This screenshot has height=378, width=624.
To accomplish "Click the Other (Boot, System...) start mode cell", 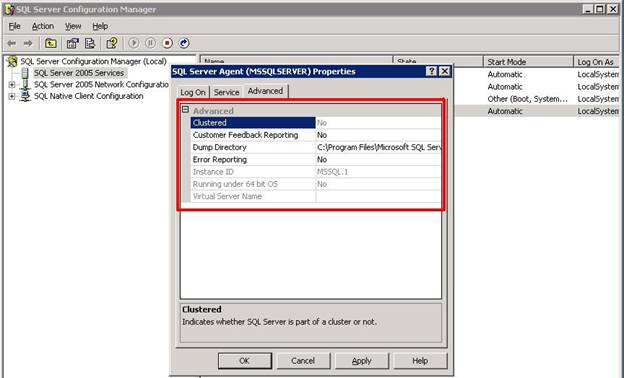I will click(x=528, y=99).
